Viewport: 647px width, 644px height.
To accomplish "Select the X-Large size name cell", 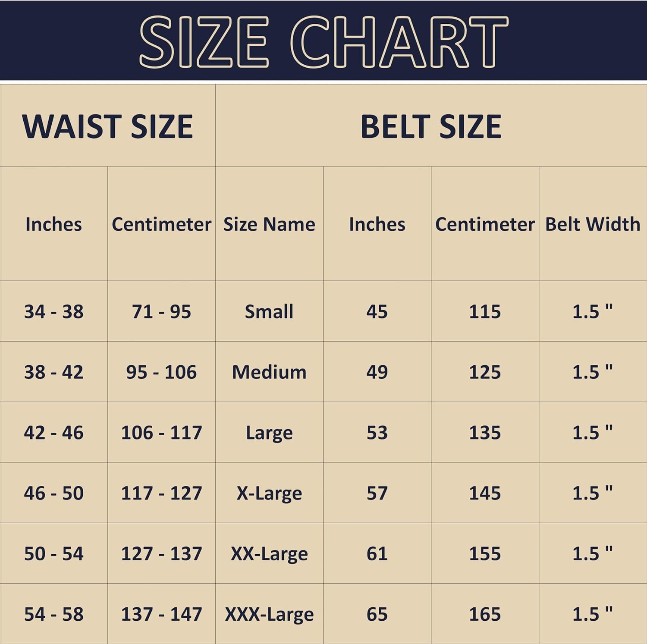I will click(269, 493).
